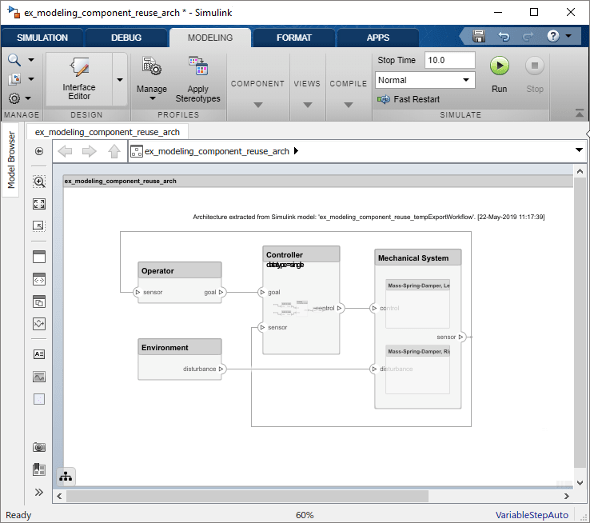Add a Component from palette
This screenshot has width=590, height=523.
(39, 257)
